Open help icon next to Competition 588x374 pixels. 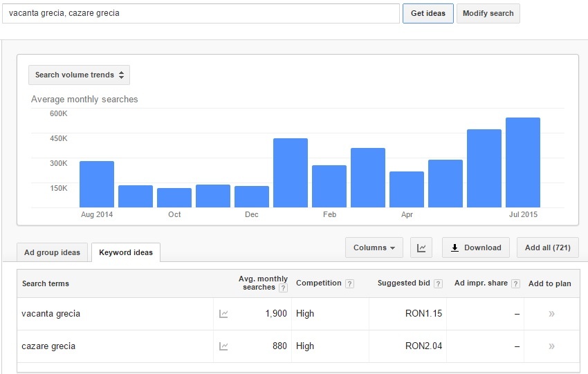click(x=349, y=283)
